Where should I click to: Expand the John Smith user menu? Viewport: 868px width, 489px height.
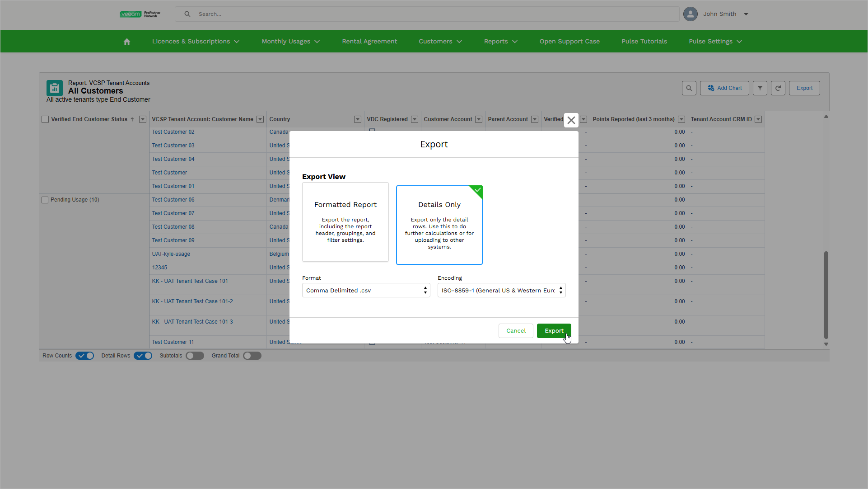pos(746,14)
